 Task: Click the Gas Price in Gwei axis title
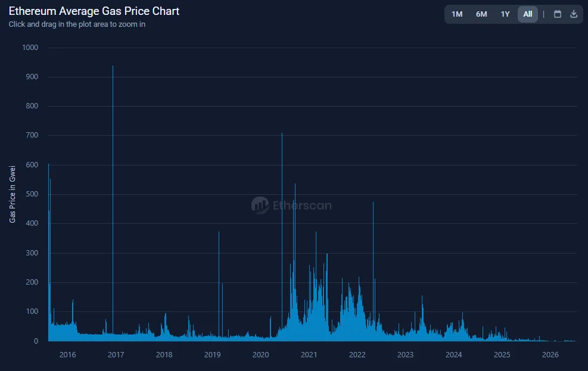[x=13, y=194]
